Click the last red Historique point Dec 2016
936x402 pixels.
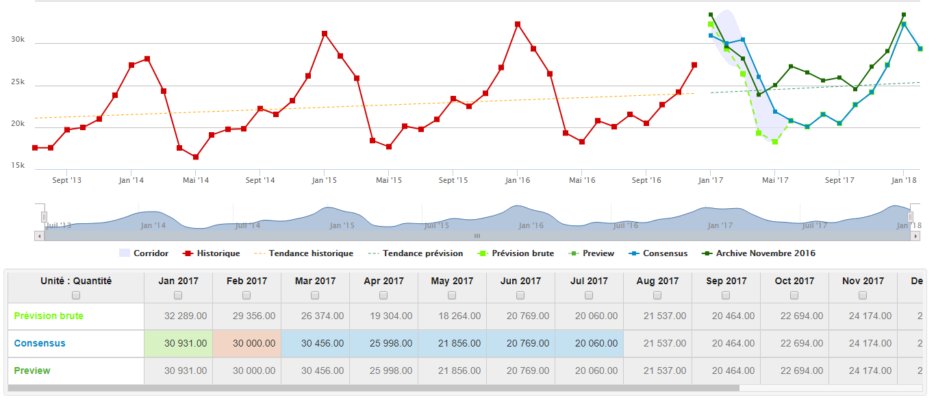pos(694,65)
